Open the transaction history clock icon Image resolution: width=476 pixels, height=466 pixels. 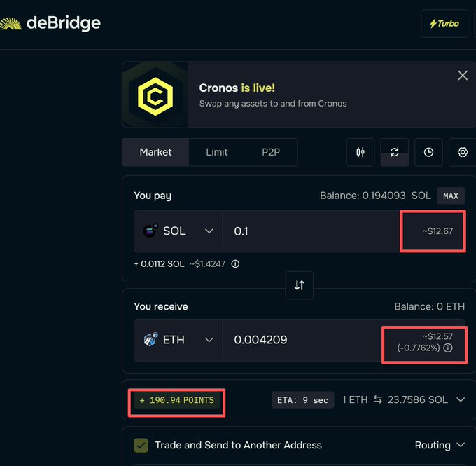[428, 152]
